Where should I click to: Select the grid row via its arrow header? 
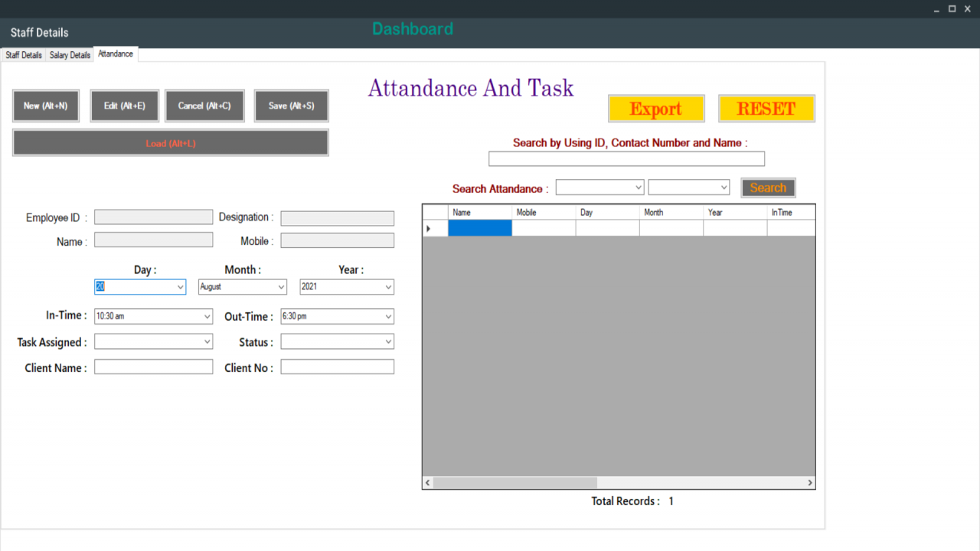click(x=436, y=228)
